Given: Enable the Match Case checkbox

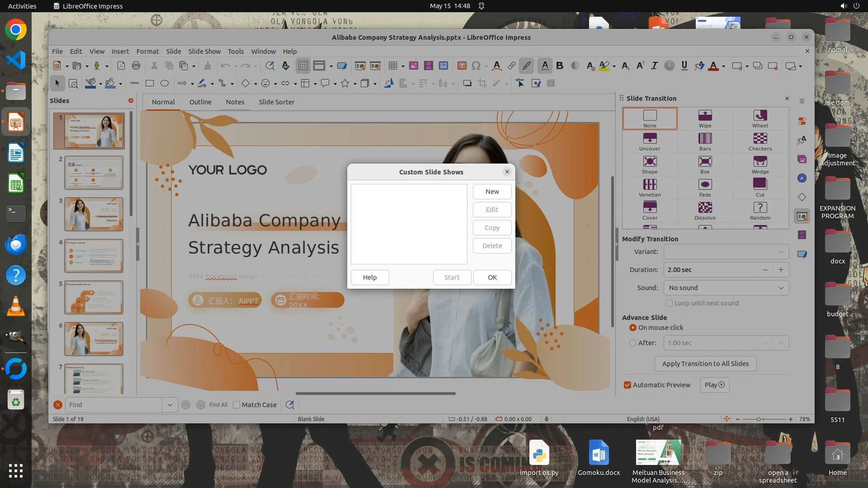Looking at the screenshot, I should pos(236,405).
